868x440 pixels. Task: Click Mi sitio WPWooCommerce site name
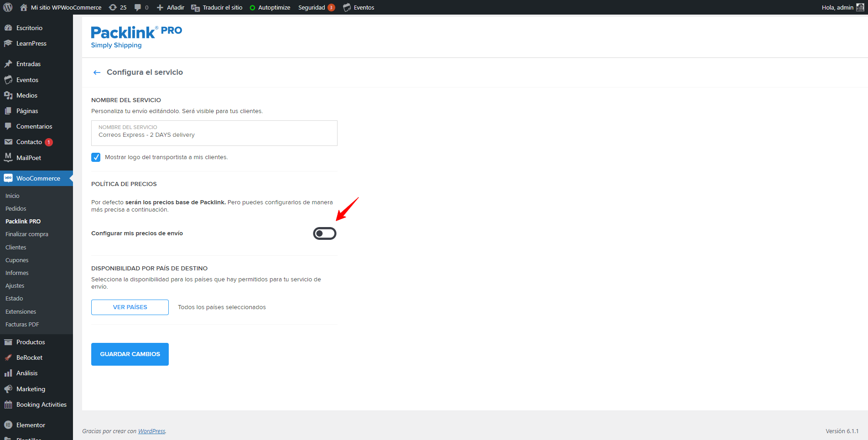point(66,8)
